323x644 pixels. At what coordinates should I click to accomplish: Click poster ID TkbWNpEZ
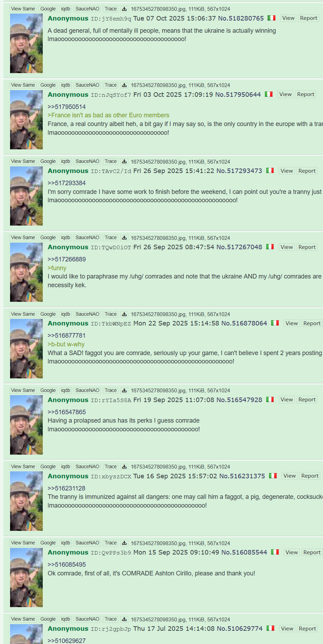point(116,324)
